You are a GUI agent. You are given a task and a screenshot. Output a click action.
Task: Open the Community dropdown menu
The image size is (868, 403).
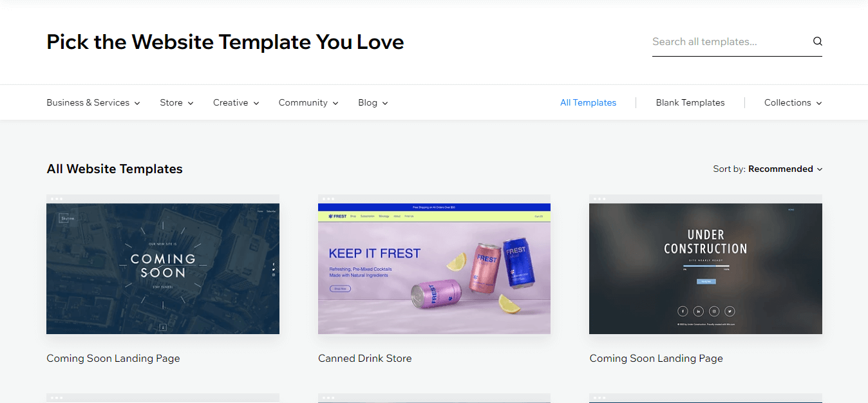308,103
